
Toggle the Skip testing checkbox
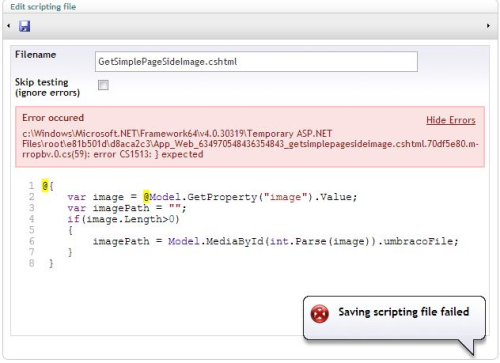coord(103,85)
